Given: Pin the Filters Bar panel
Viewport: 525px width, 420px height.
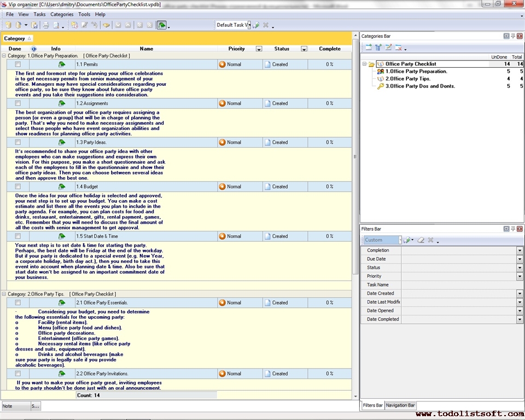Looking at the screenshot, I should coord(513,229).
